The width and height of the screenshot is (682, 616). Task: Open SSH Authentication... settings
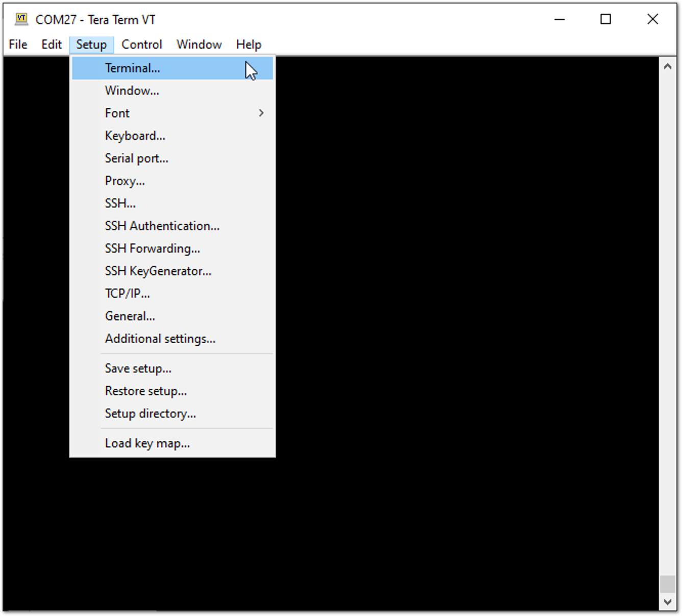(x=162, y=226)
